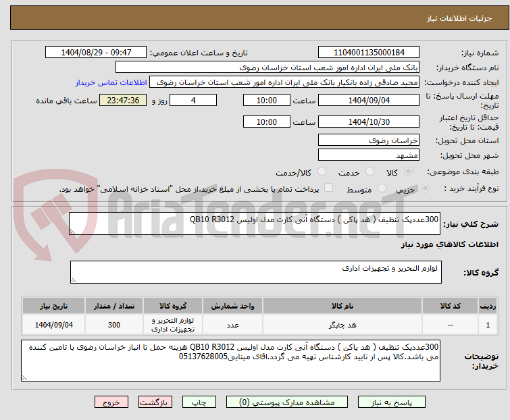Screen dimensions: 510x420
Task: Click the هد چاپگر item name cell
Action: pyautogui.click(x=342, y=325)
